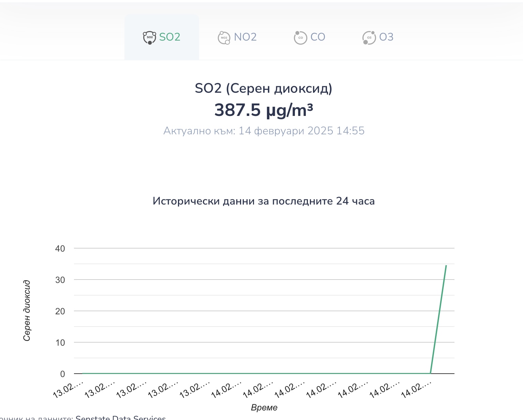The image size is (523, 420).
Task: Click the leftmost 13.02 x-axis date label
Action: (68, 390)
